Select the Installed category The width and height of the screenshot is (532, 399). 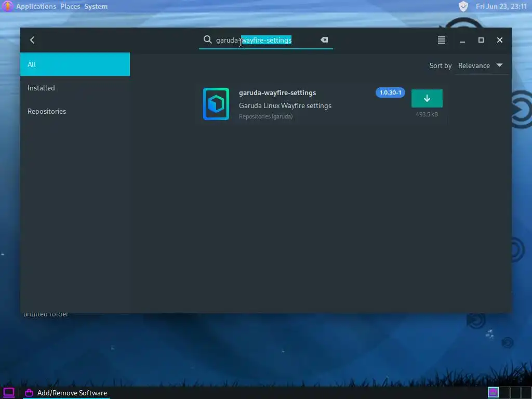75,88
